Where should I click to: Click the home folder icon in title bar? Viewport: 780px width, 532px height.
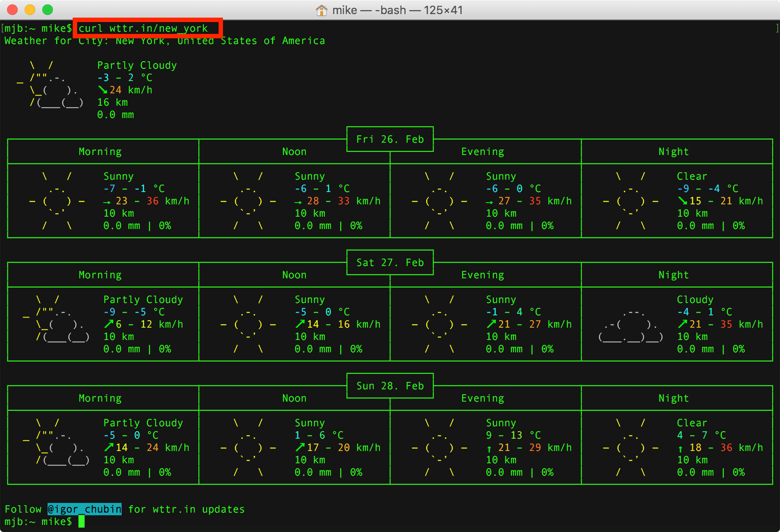tap(322, 10)
